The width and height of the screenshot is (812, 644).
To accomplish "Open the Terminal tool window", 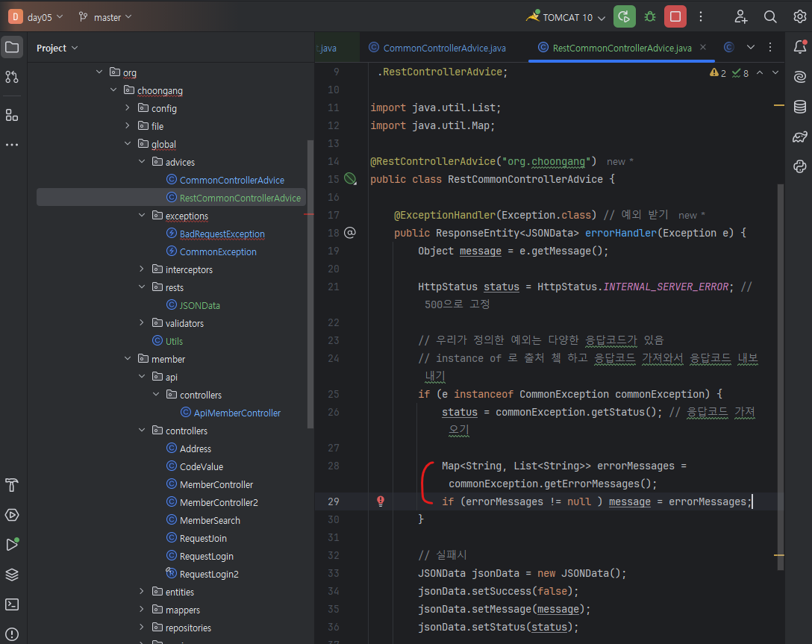I will coord(12,604).
